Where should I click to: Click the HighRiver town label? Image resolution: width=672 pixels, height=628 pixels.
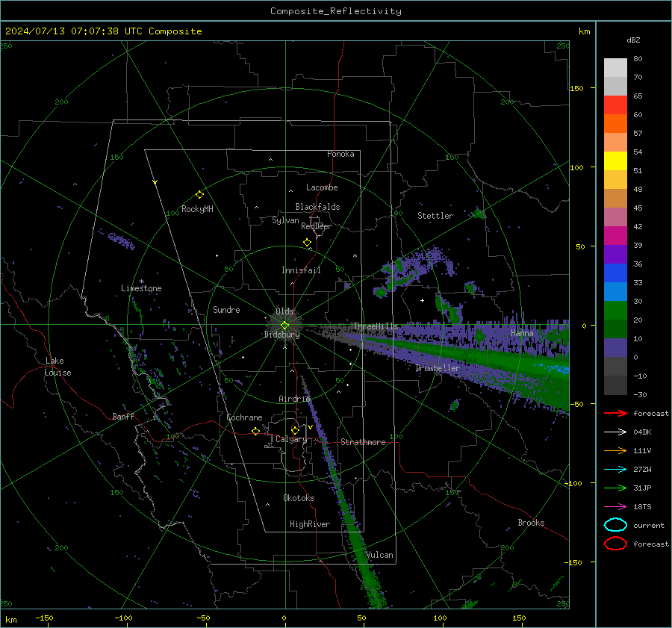(x=310, y=524)
